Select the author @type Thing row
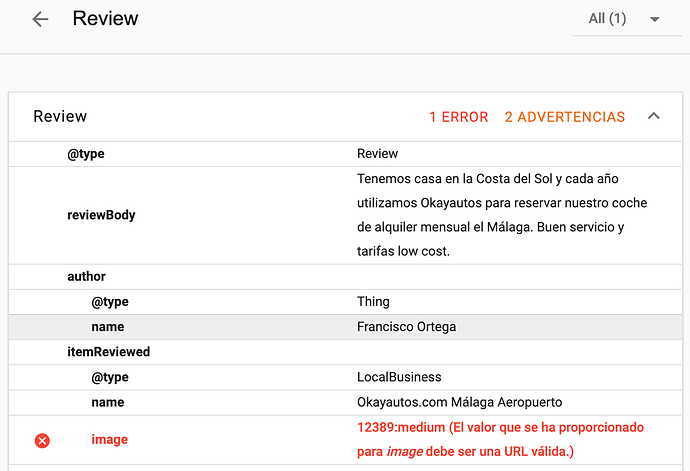The height and width of the screenshot is (471, 690). pos(345,302)
